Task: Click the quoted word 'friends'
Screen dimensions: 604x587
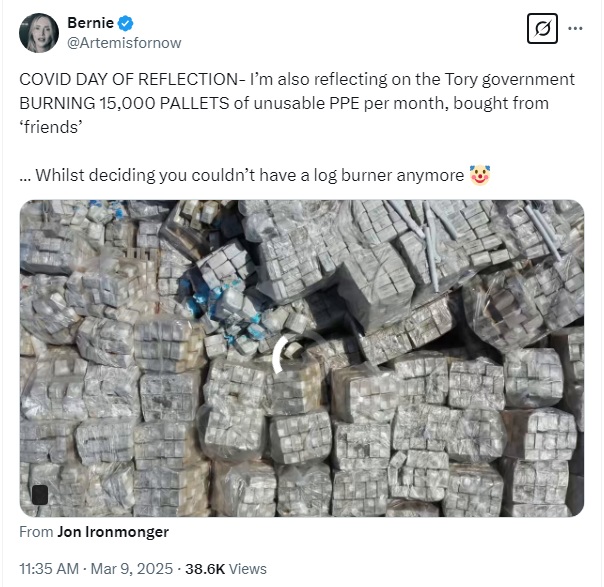Action: tap(51, 127)
